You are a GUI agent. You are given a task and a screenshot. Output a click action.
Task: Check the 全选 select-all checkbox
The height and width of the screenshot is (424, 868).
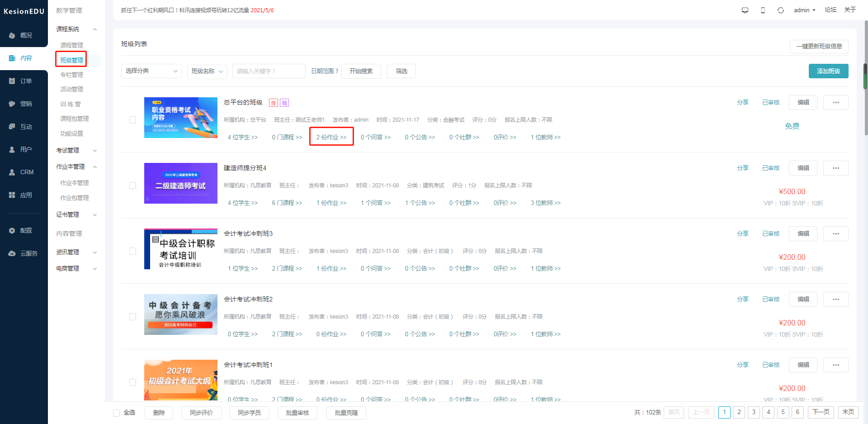116,413
